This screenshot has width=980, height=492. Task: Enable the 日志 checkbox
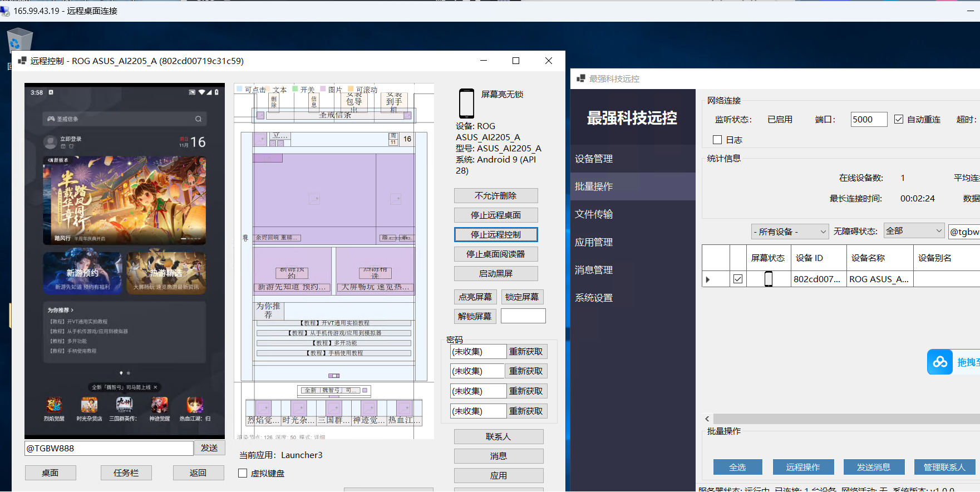[717, 140]
